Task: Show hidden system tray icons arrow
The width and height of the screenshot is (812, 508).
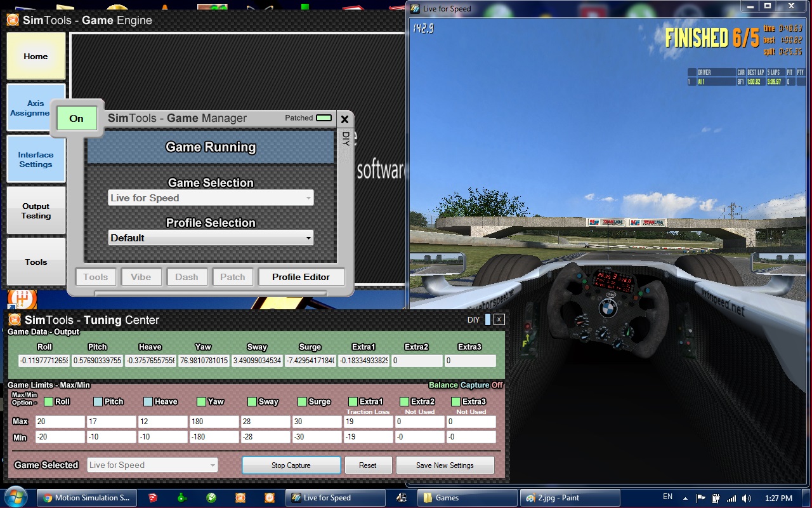Action: [686, 498]
